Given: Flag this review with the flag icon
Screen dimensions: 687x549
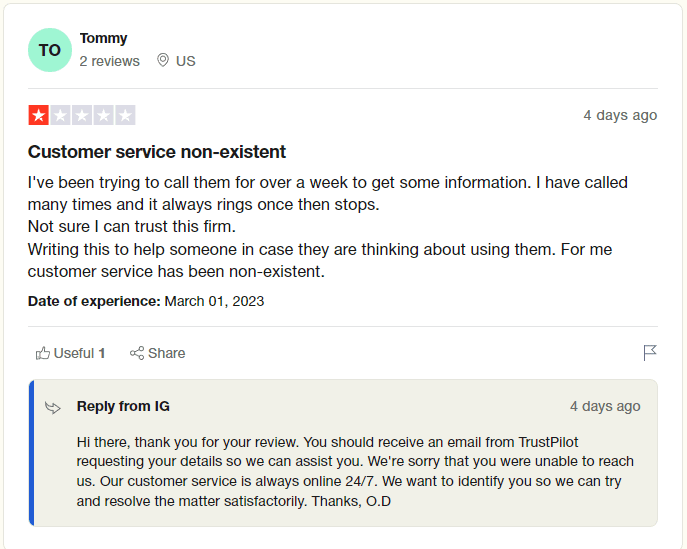Looking at the screenshot, I should point(650,353).
